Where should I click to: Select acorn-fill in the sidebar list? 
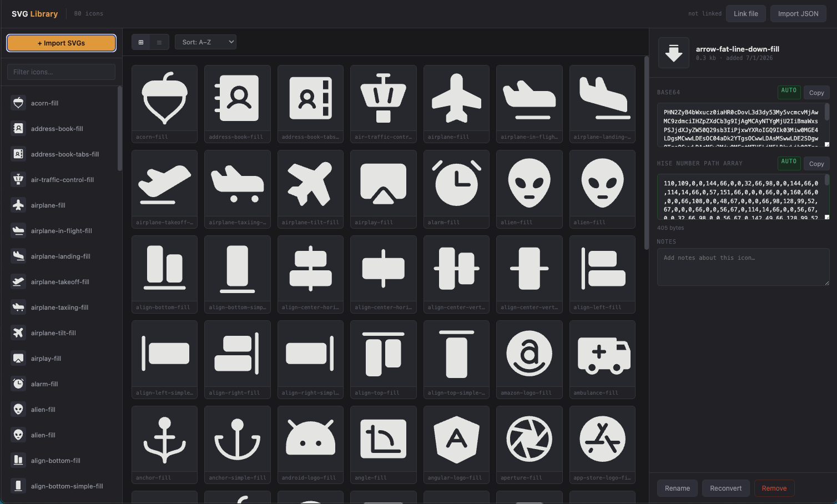[61, 103]
